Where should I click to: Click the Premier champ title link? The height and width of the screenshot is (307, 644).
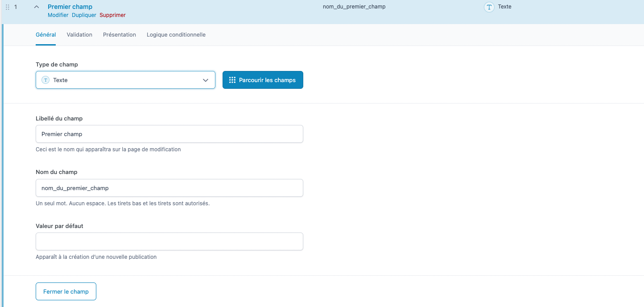tap(70, 7)
